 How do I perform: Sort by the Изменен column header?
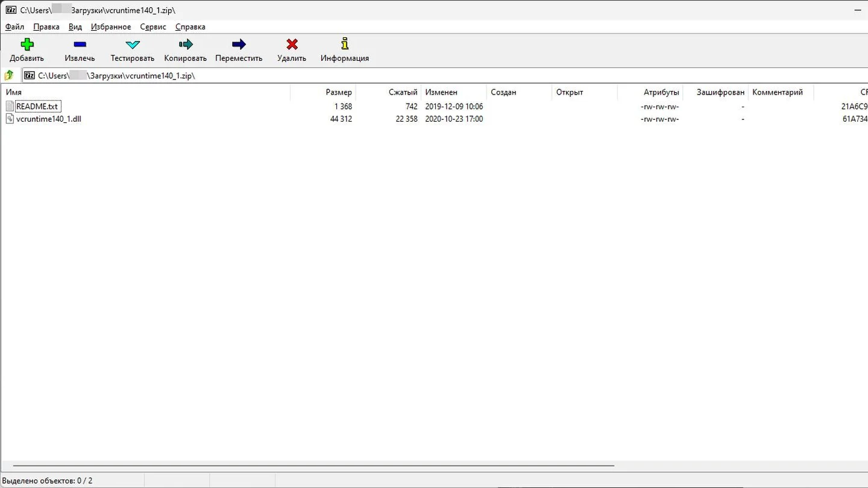click(x=454, y=92)
